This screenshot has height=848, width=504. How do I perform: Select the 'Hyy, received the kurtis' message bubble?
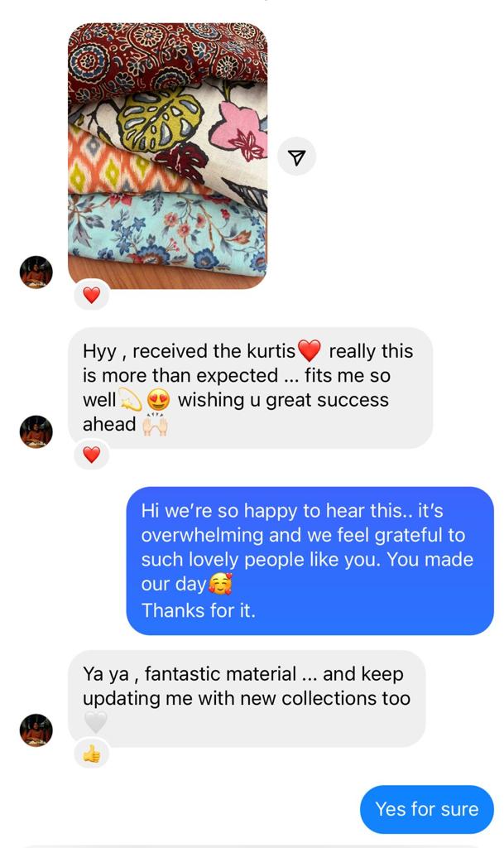[250, 388]
